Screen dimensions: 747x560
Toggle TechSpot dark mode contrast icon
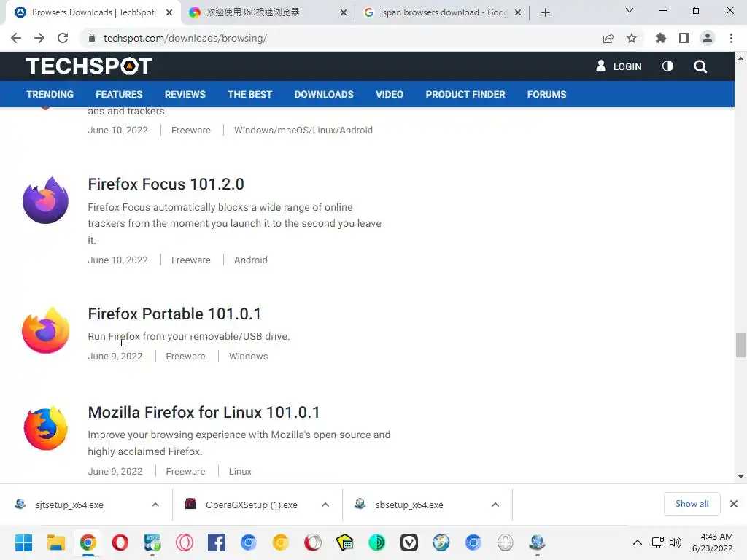click(667, 66)
